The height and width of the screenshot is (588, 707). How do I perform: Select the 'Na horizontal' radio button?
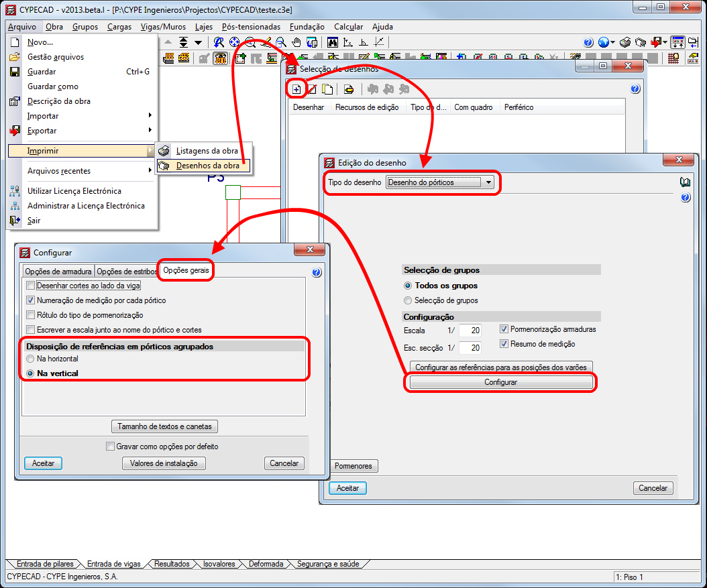(x=30, y=359)
